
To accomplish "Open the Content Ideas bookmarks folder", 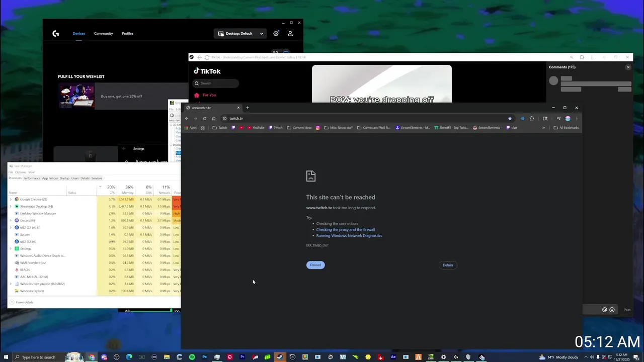I will 299,128.
